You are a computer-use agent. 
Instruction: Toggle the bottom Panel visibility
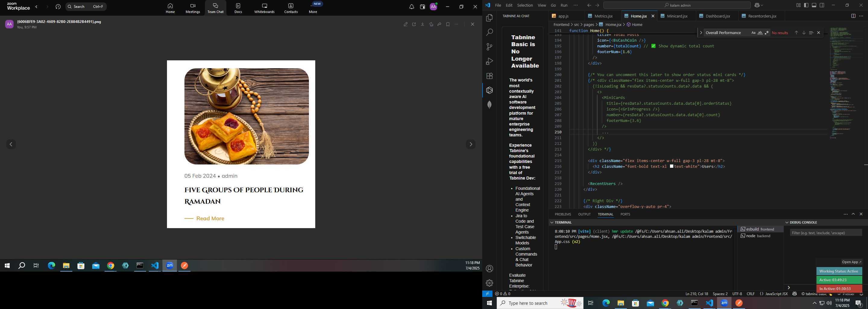coord(814,5)
